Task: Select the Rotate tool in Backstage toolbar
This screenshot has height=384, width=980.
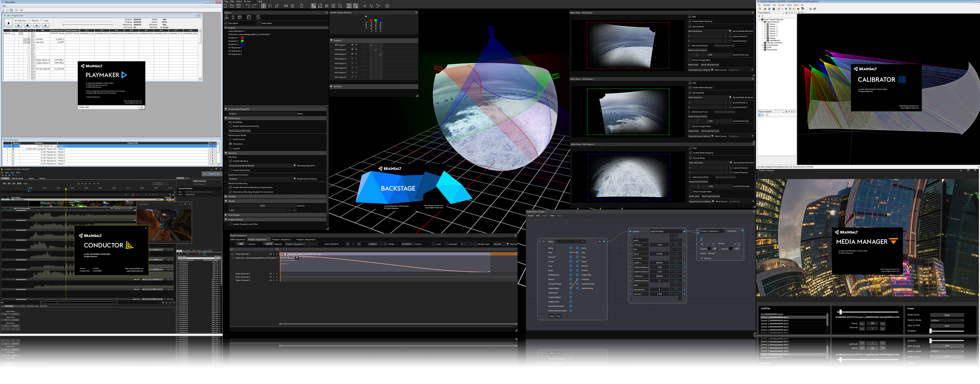Action: [x=270, y=6]
